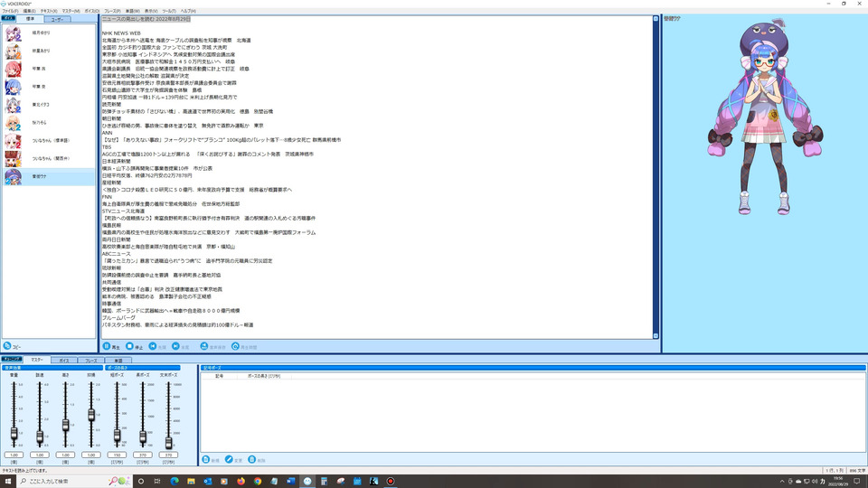Select the 音街ウナ voice avatar
Viewport: 868px width, 488px height.
[14, 177]
